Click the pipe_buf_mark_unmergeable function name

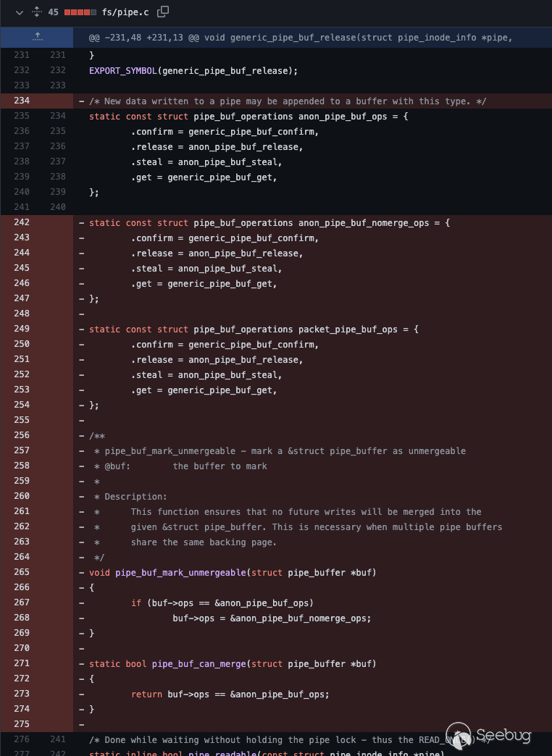(181, 572)
